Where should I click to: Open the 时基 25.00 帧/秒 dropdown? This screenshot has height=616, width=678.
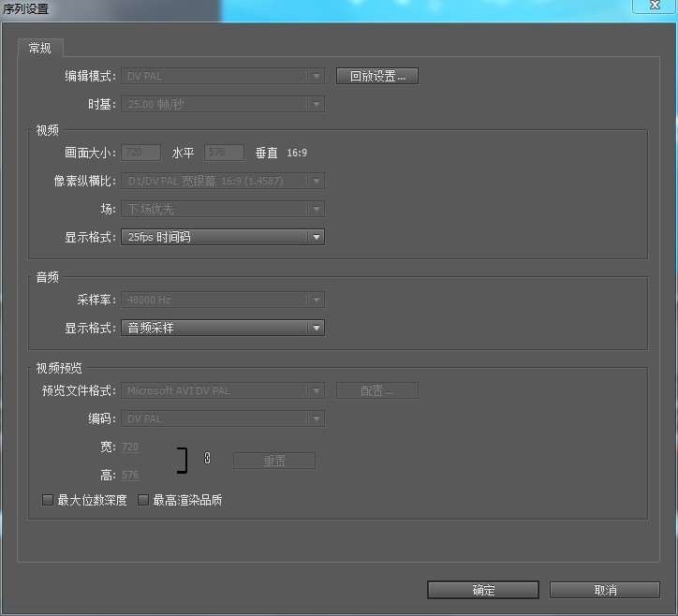(223, 104)
